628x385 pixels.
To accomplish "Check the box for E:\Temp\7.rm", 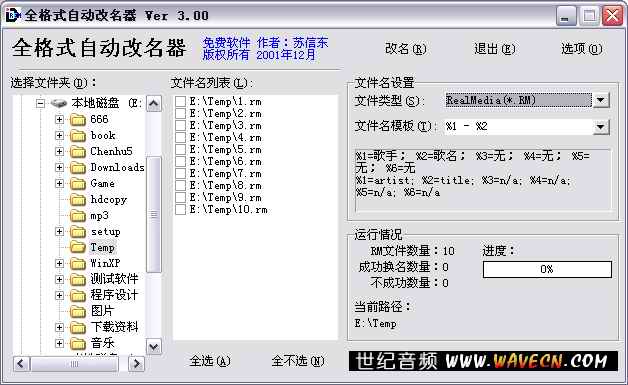I will pos(181,173).
